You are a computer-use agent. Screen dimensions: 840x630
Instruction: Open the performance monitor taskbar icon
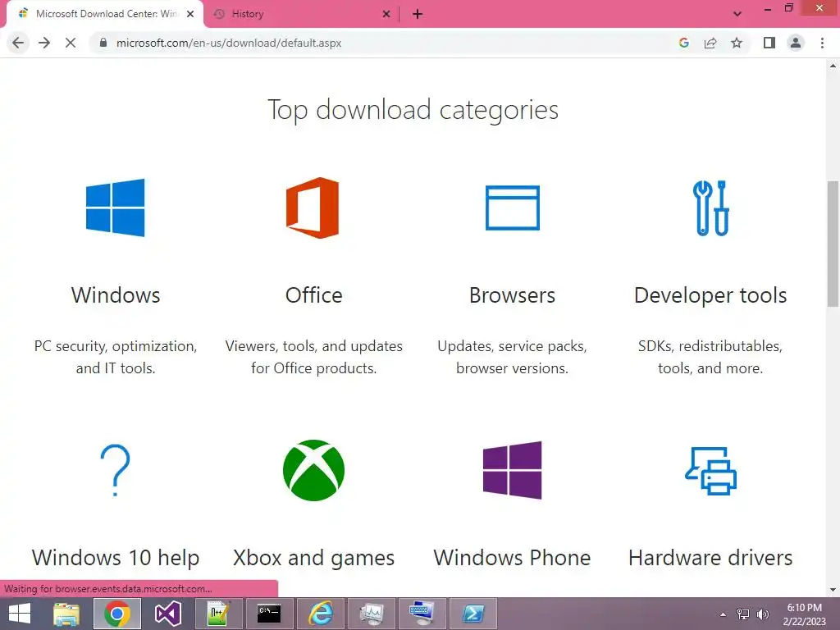tap(371, 614)
